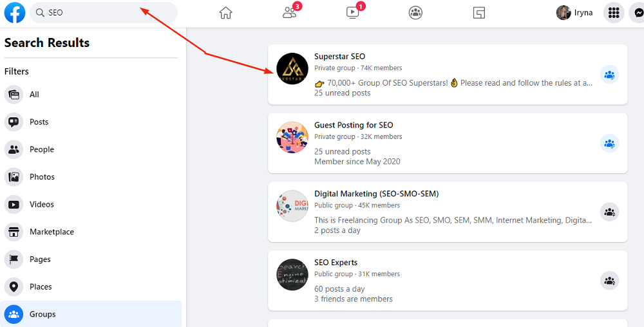Click SEO Experts group thumbnail
The image size is (644, 327).
coord(292,274)
